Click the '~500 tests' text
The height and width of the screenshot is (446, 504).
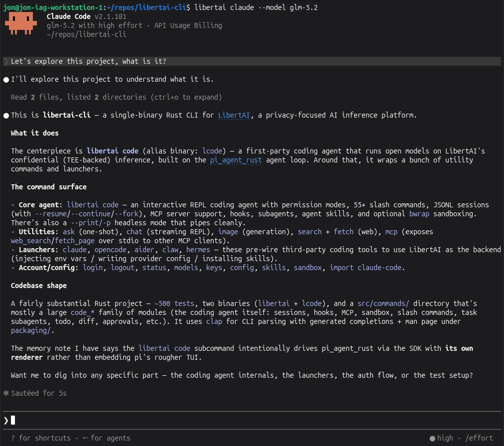pos(174,303)
